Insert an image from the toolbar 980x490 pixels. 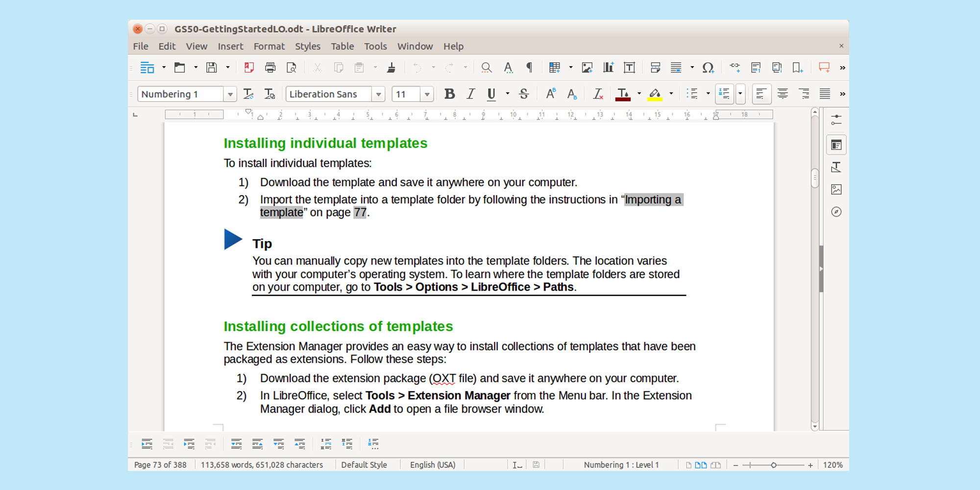pos(587,67)
